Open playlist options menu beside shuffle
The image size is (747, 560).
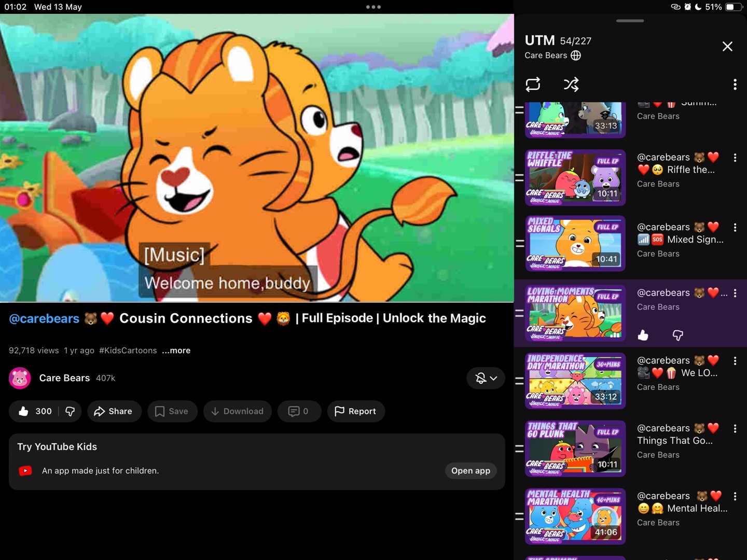[735, 85]
